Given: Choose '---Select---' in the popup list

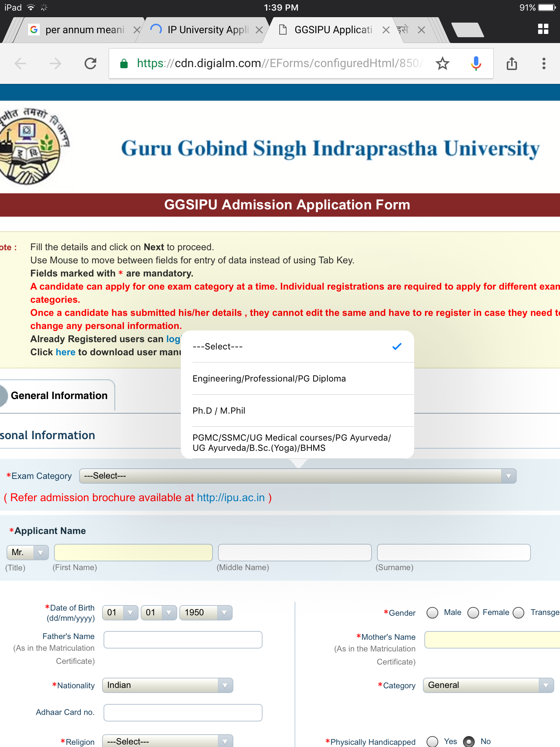Looking at the screenshot, I should (297, 347).
